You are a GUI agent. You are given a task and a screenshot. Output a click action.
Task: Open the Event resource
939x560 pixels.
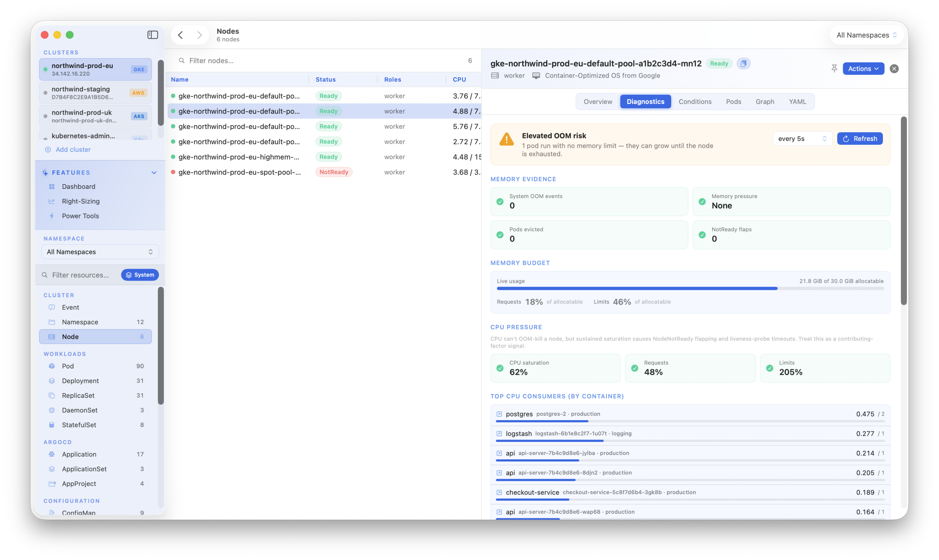click(95, 307)
